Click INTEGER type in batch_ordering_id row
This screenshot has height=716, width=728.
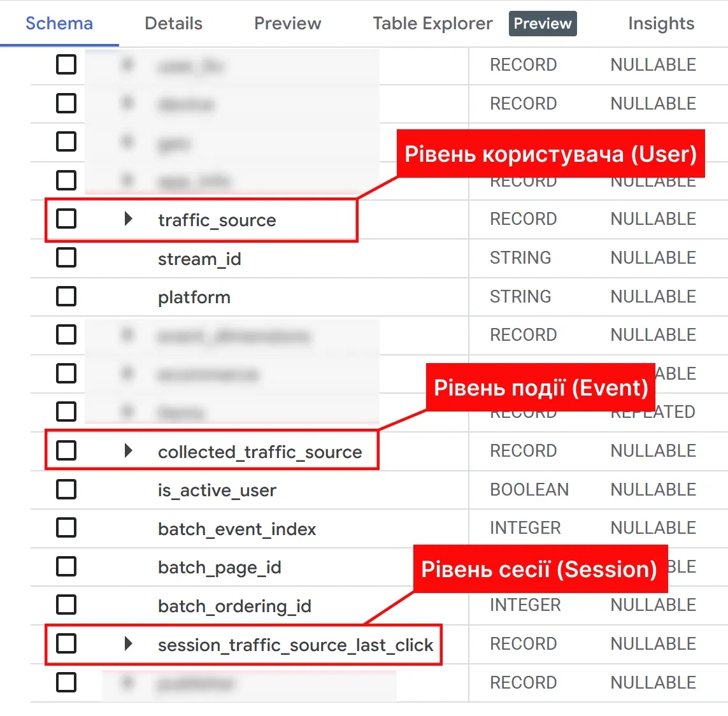pos(525,605)
